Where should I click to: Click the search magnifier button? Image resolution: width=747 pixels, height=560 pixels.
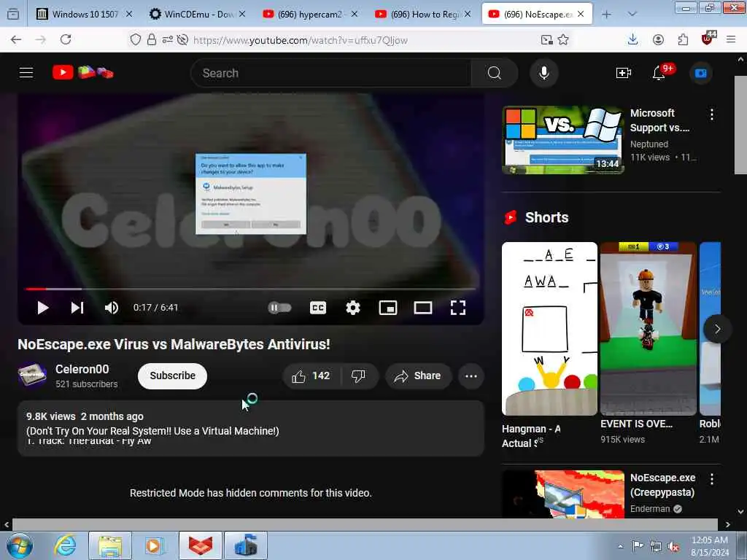click(x=494, y=73)
